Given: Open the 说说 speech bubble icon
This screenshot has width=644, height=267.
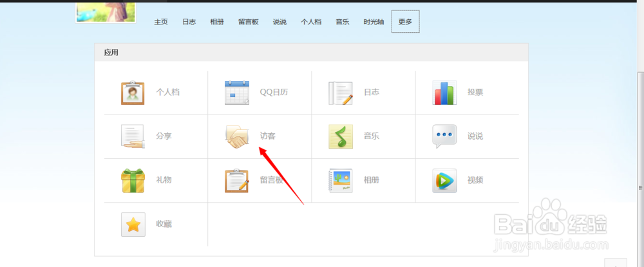Looking at the screenshot, I should pos(444,136).
